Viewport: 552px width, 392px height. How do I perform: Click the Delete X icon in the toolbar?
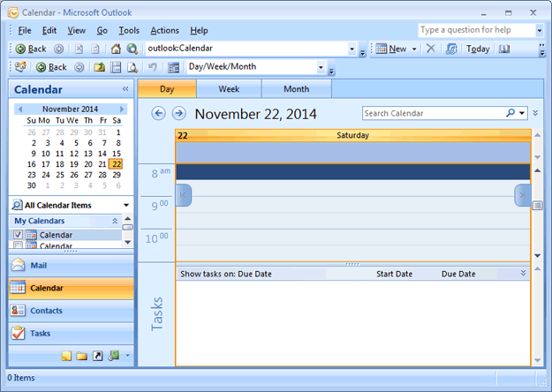click(430, 49)
